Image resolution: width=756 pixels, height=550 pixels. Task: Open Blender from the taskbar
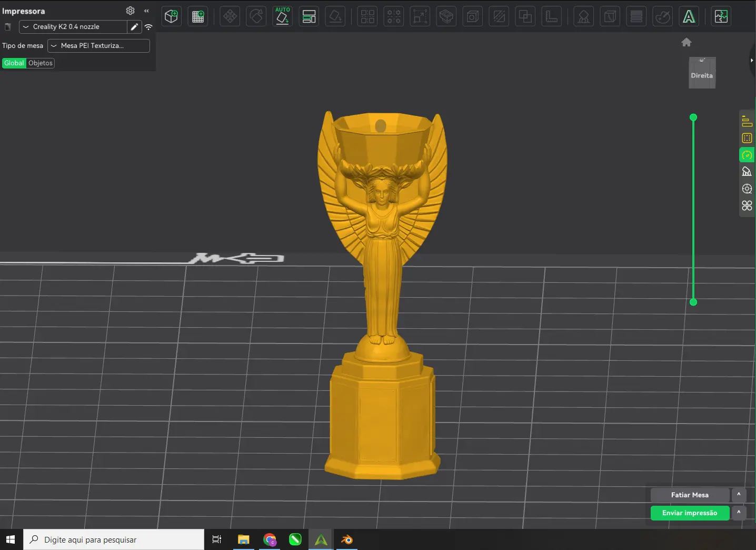pyautogui.click(x=347, y=539)
